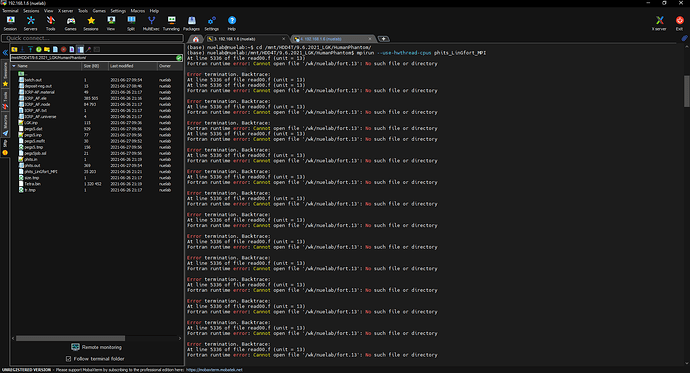Image resolution: width=690 pixels, height=373 pixels.
Task: Close the tab 3. 192.168.1.6
Action: [283, 39]
